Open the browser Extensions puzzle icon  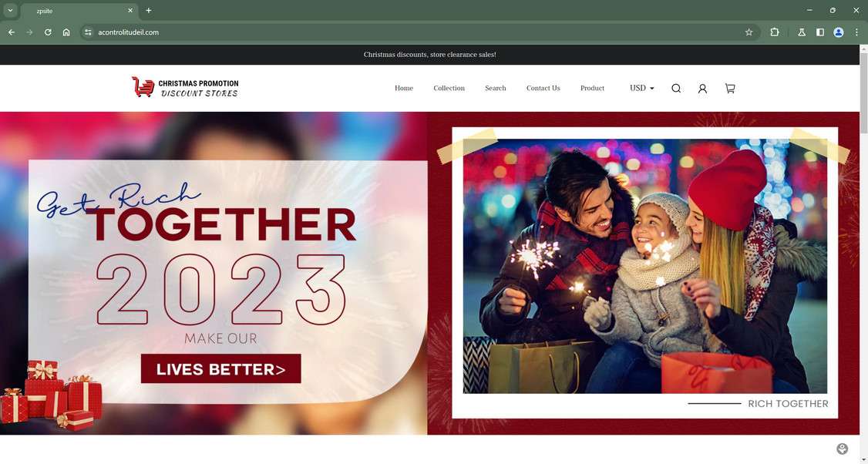click(x=775, y=32)
